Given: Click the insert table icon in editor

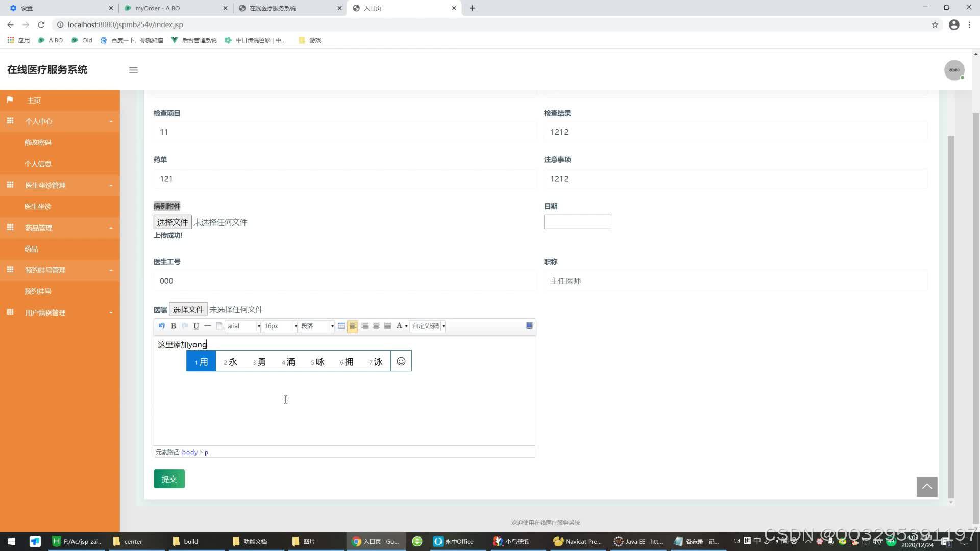Looking at the screenshot, I should (341, 326).
